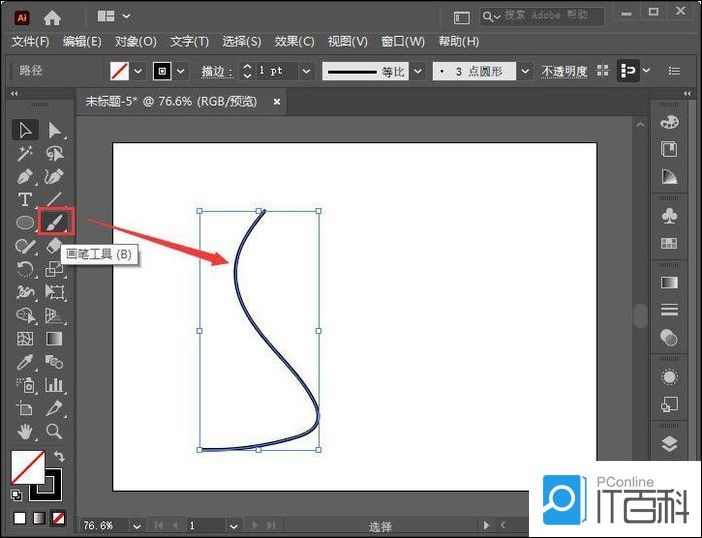Set paint mode to Gradient
The width and height of the screenshot is (702, 538).
tap(39, 518)
